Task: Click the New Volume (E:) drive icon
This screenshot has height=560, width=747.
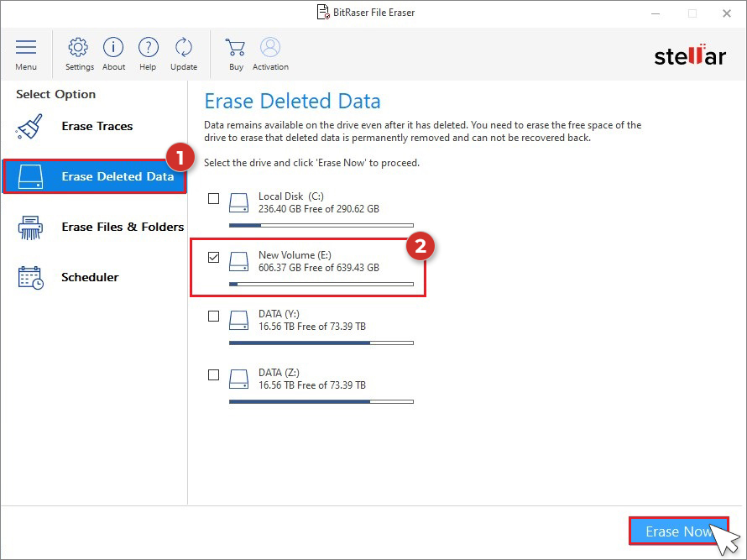Action: tap(238, 260)
